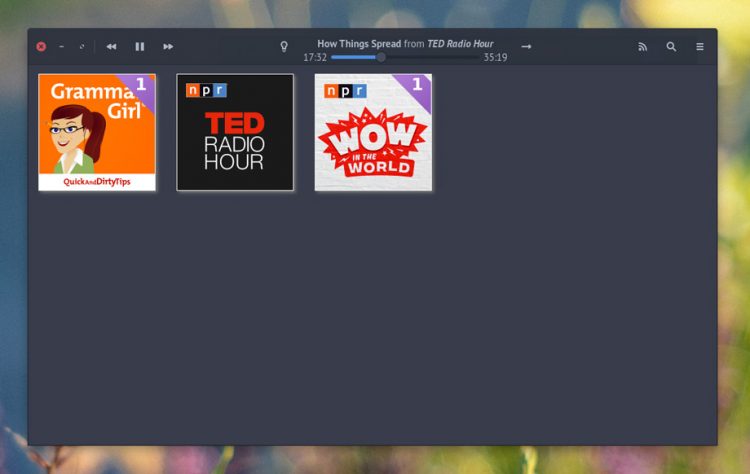
Task: Skip backward with the rewind button
Action: point(111,46)
